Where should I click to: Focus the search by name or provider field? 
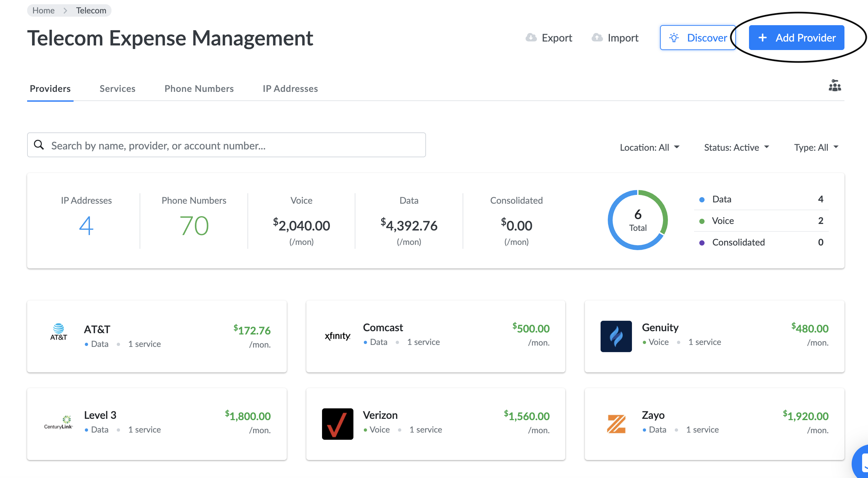[227, 145]
